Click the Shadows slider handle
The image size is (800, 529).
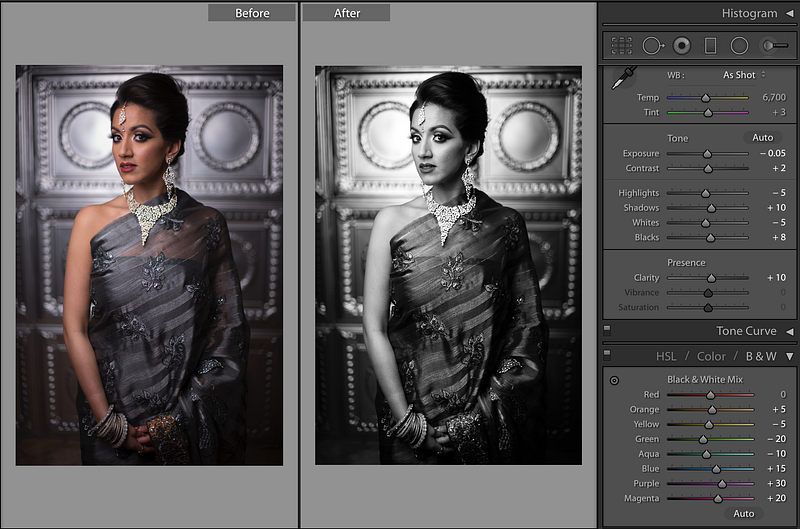(x=711, y=208)
